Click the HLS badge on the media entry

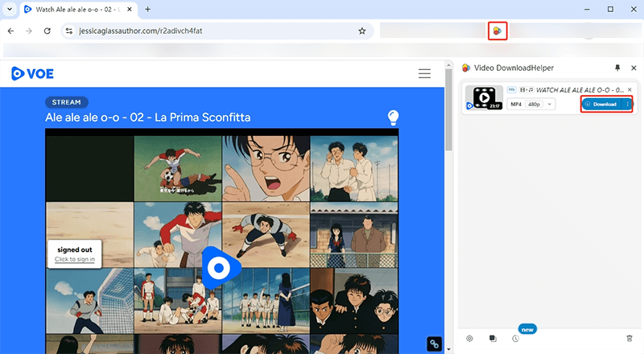[511, 89]
